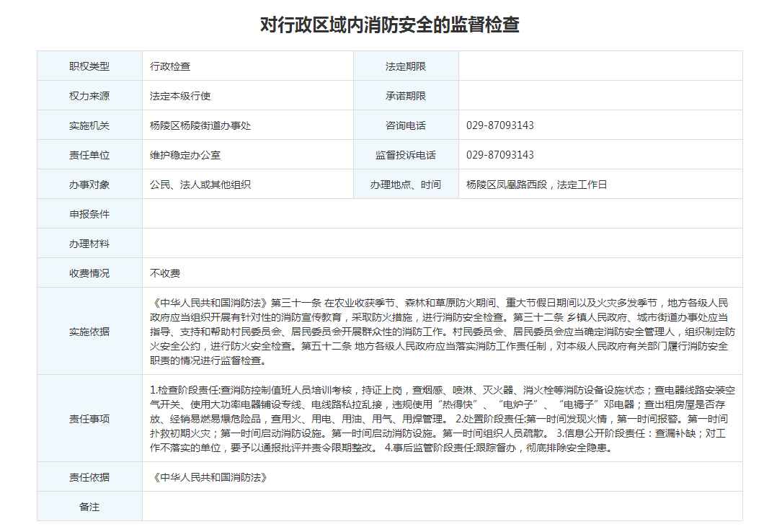Click the empty 备注 value cell
Viewport: 782px width, 532px height.
point(442,507)
